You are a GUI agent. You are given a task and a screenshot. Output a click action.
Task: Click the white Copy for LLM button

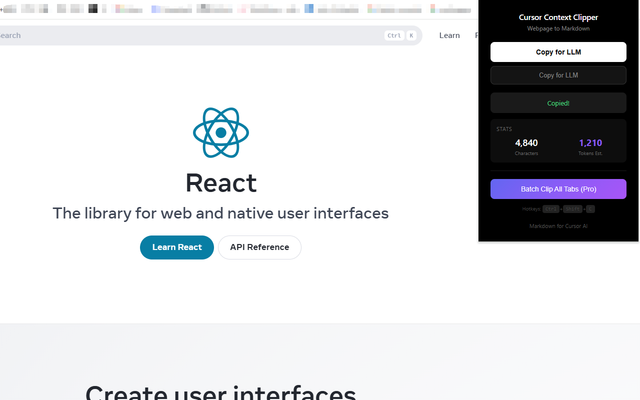click(x=558, y=52)
